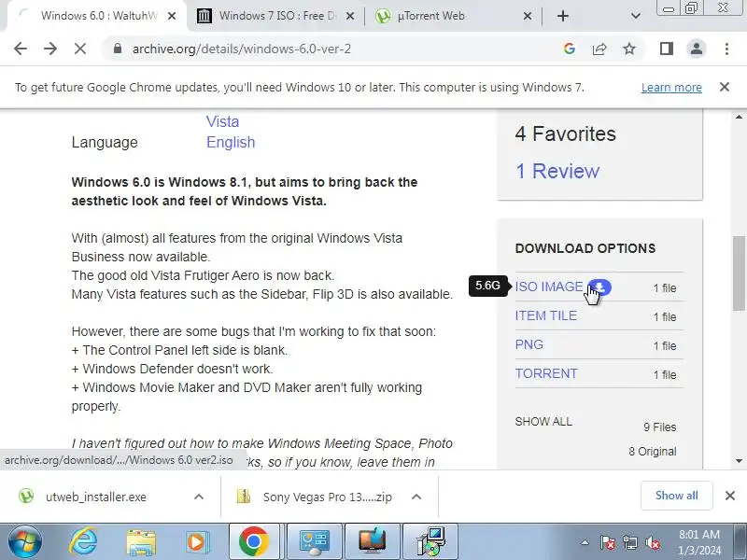Open the ITEM TILE download option
Screen dimensions: 747x560
[x=546, y=315]
